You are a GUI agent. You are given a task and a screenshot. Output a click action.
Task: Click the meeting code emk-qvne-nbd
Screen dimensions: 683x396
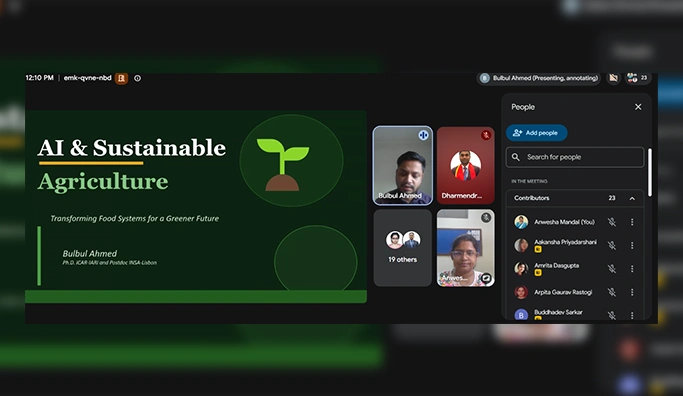[x=88, y=78]
